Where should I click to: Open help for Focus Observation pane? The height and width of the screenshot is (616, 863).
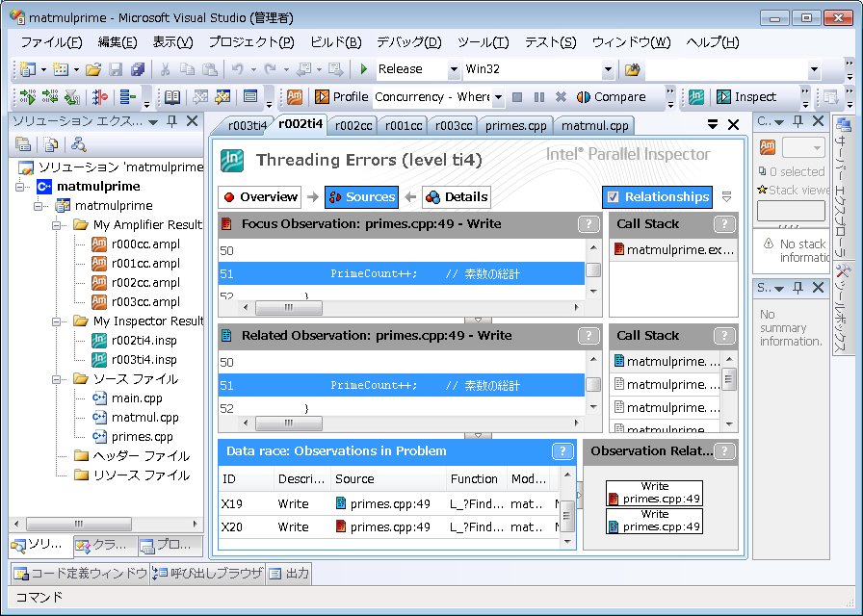(x=588, y=224)
